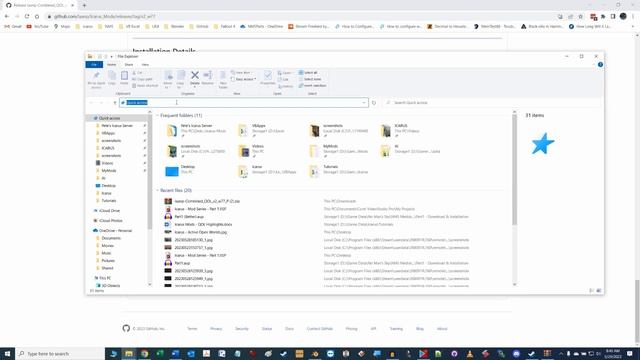This screenshot has width=640, height=360.
Task: Switch to the View ribbon tab
Action: [x=145, y=64]
